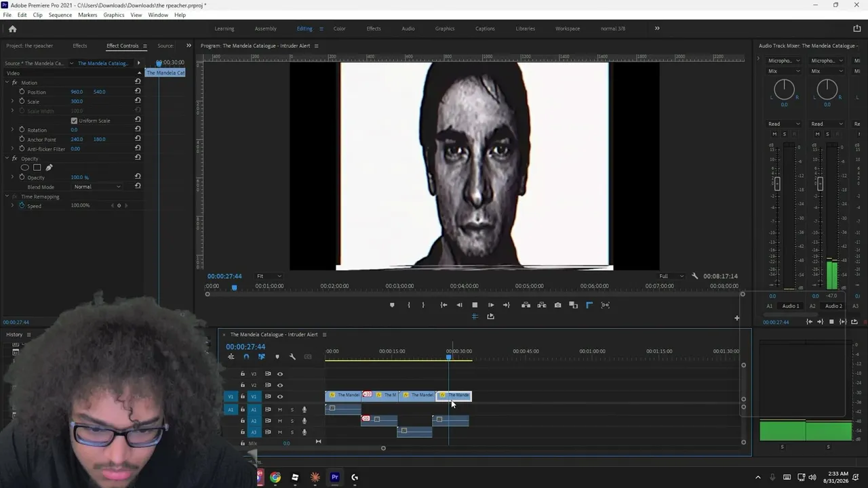
Task: Reset the Scale parameter
Action: pyautogui.click(x=138, y=101)
